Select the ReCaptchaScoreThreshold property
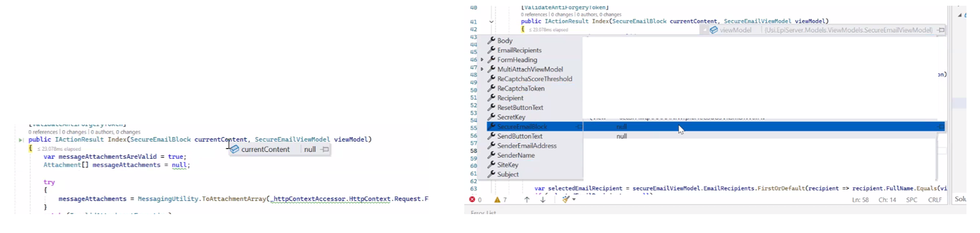 click(534, 79)
